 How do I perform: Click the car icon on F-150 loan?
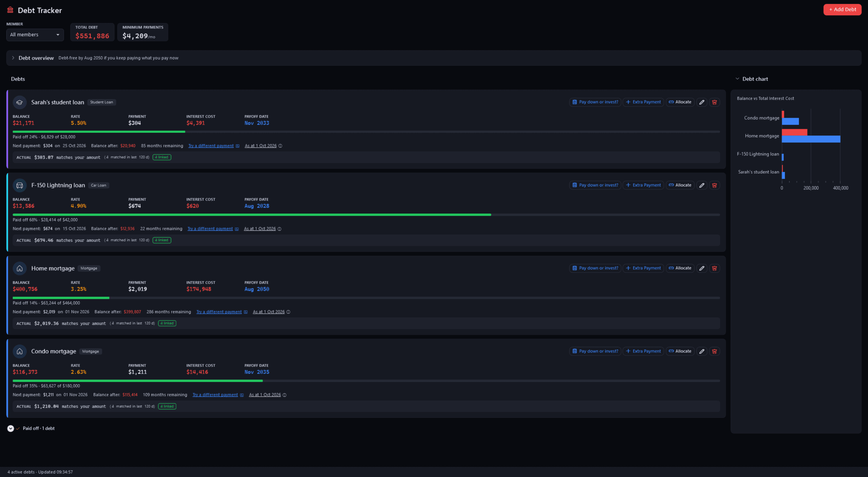pos(19,185)
